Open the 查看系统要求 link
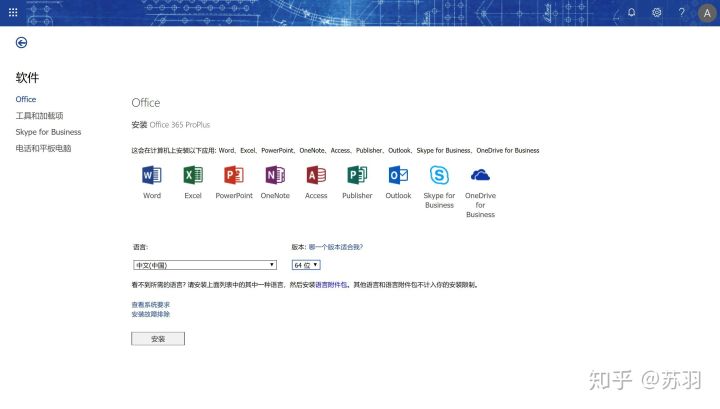The image size is (720, 409). point(151,305)
